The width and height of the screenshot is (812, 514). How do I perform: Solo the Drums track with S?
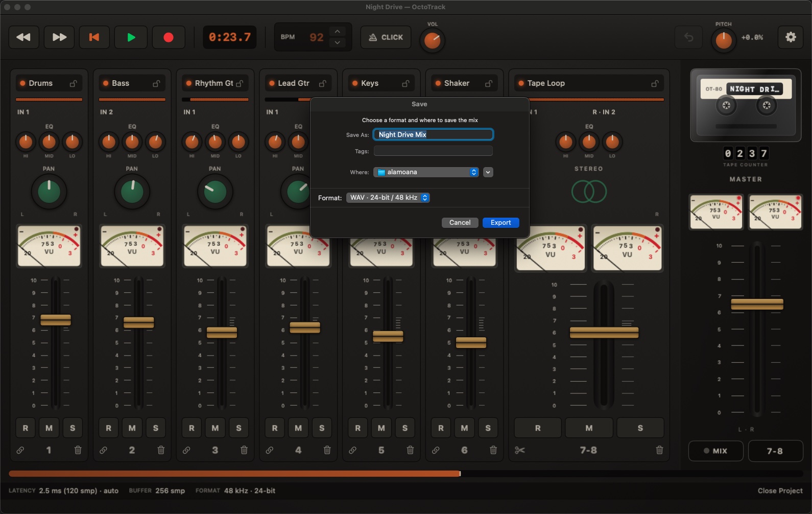[73, 428]
